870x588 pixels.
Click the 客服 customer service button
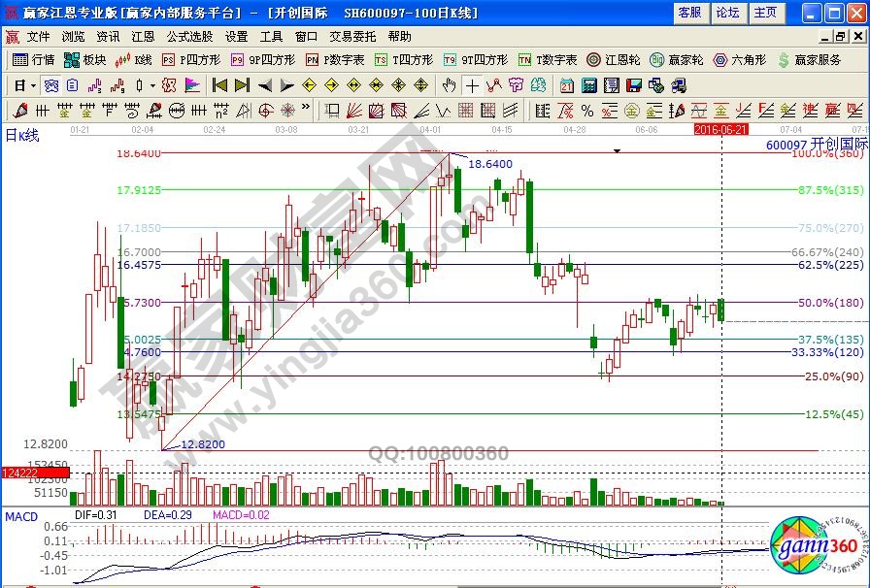point(689,12)
